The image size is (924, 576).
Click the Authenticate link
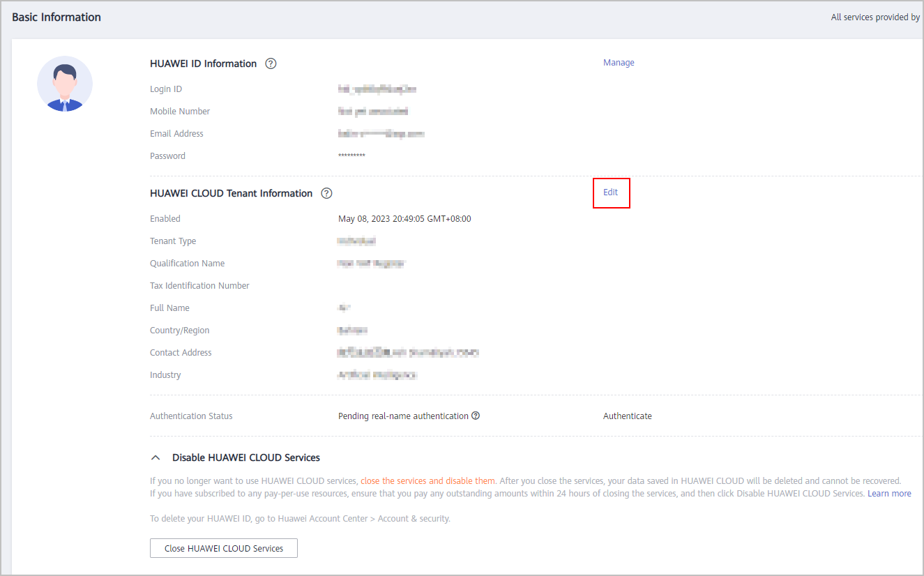point(628,416)
